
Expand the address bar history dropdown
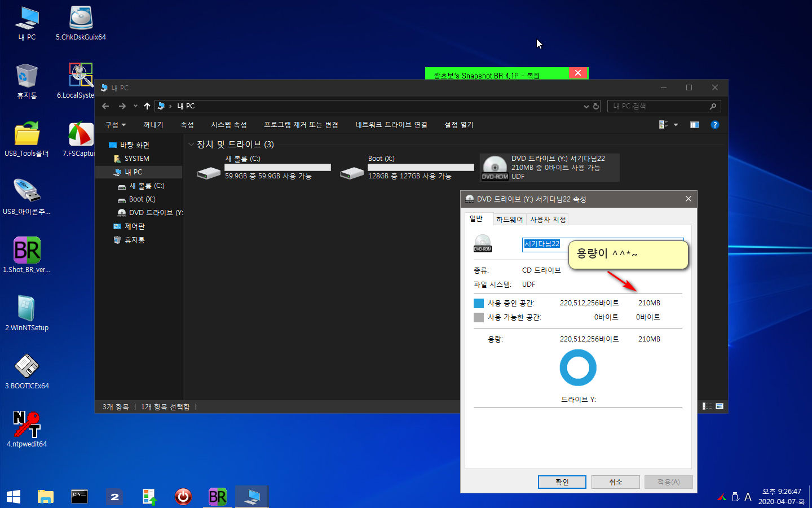586,106
